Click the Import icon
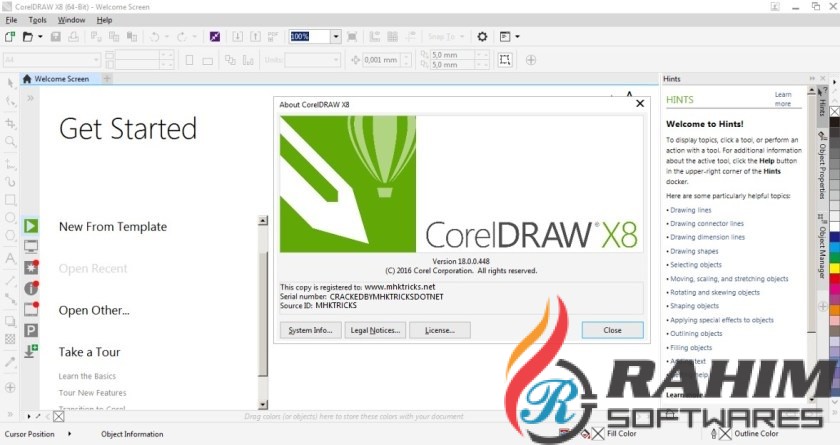Screen dimensions: 840x445 tap(237, 36)
